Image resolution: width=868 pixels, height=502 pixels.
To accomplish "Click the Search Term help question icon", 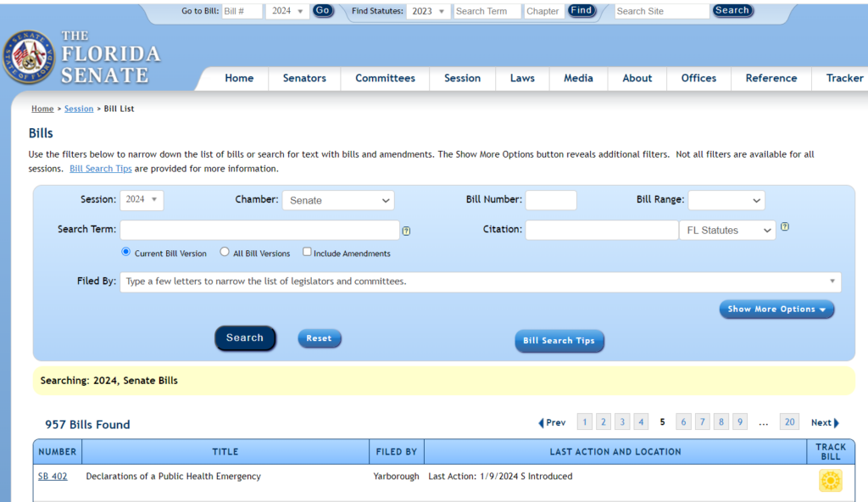I will tap(406, 231).
